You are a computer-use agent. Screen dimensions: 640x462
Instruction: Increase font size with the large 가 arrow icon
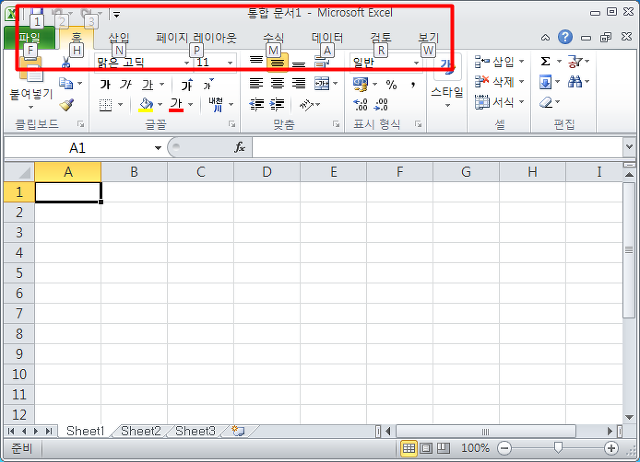click(187, 84)
